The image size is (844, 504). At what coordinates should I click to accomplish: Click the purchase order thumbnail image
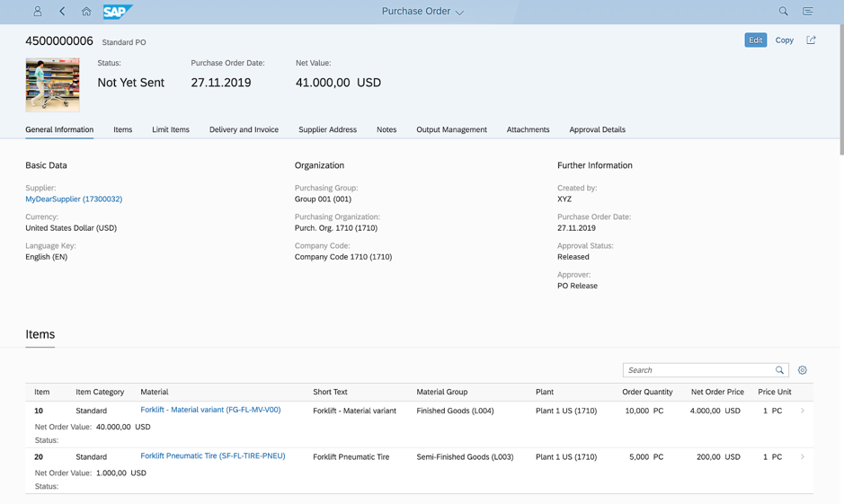tap(52, 85)
